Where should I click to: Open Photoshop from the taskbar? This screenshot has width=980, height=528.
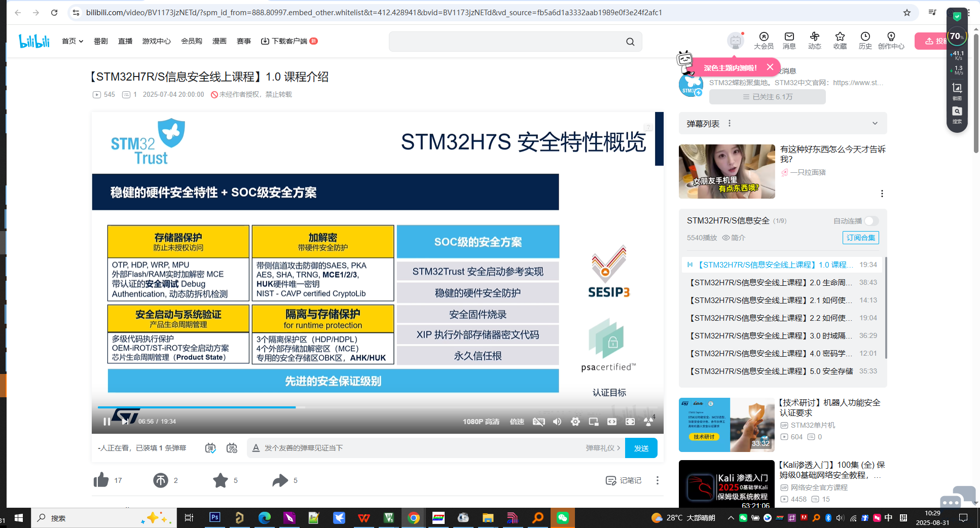215,517
